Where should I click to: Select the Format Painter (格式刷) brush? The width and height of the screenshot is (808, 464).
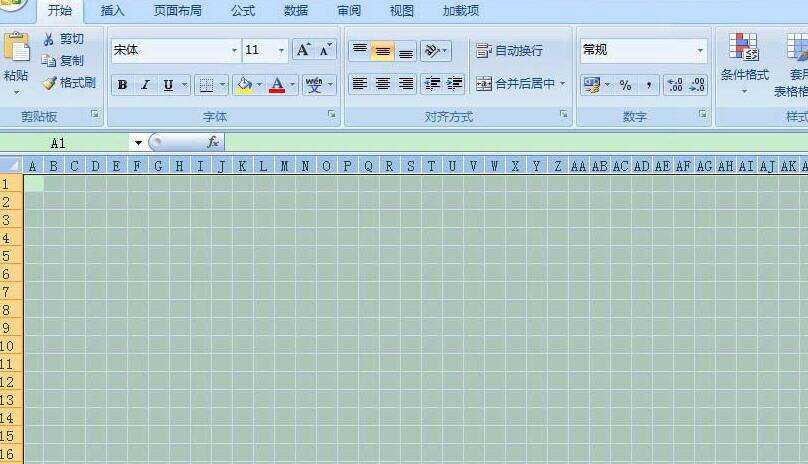point(69,82)
